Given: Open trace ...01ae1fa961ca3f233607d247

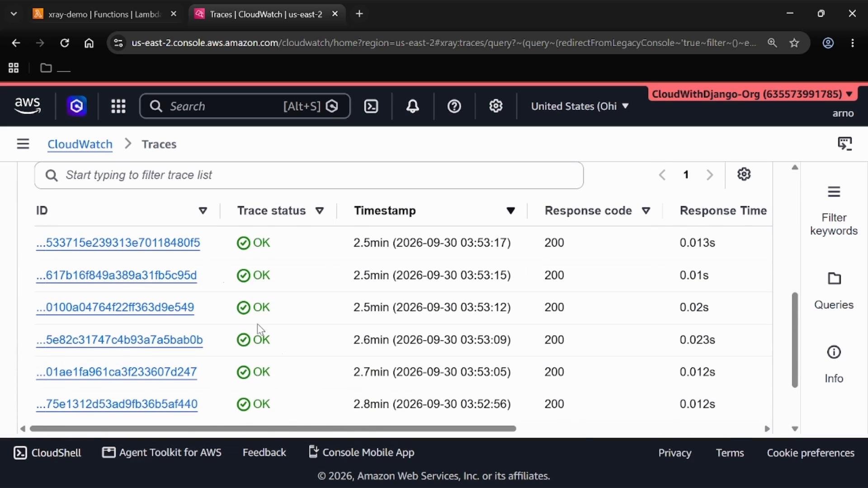Looking at the screenshot, I should tap(117, 372).
